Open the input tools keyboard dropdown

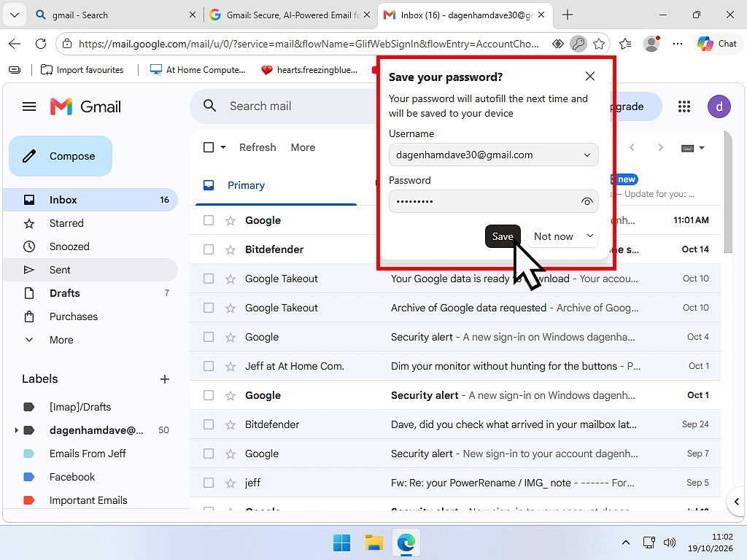pos(693,148)
